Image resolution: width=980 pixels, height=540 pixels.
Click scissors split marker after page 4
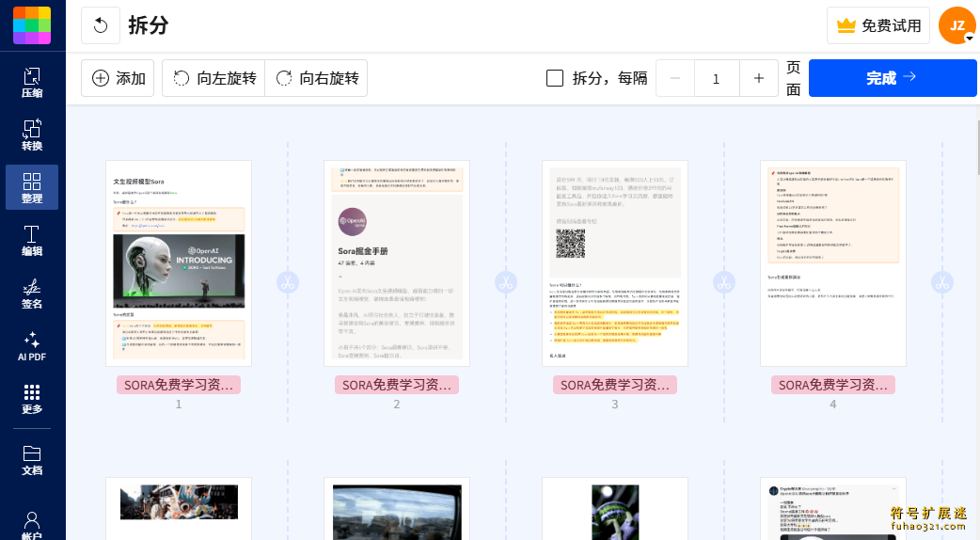[941, 282]
